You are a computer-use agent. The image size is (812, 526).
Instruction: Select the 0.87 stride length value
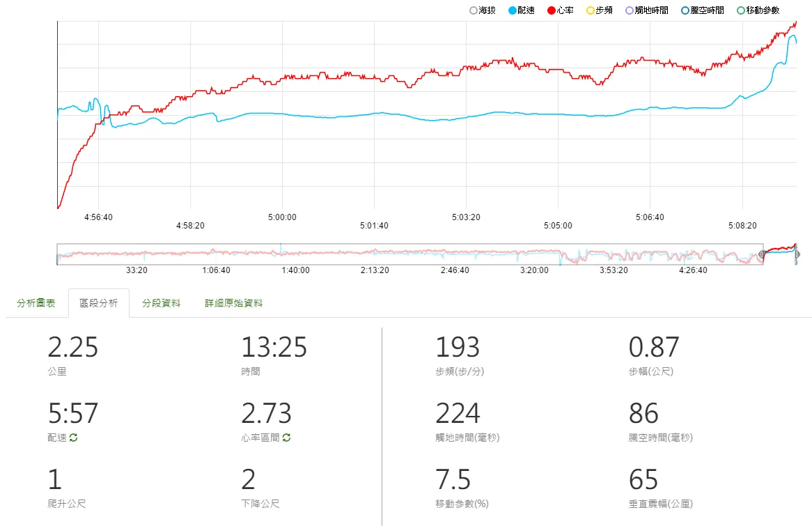click(x=653, y=347)
